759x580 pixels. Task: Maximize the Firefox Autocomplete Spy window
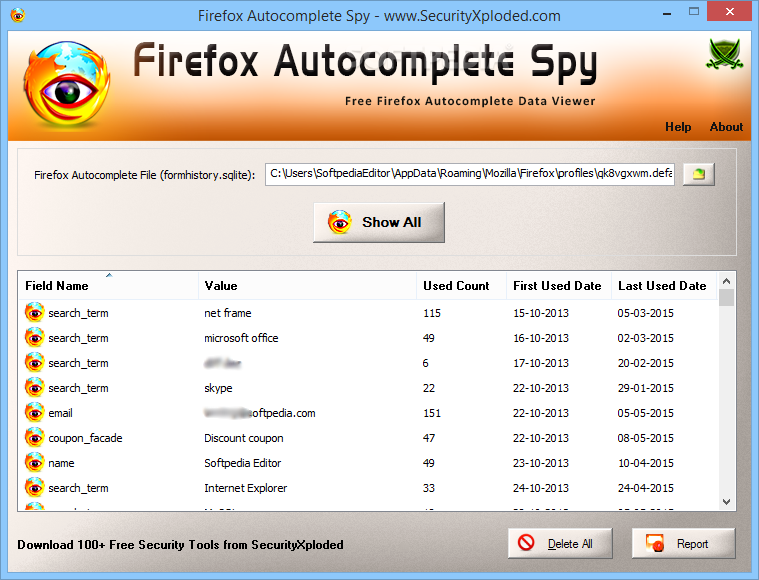(x=694, y=12)
